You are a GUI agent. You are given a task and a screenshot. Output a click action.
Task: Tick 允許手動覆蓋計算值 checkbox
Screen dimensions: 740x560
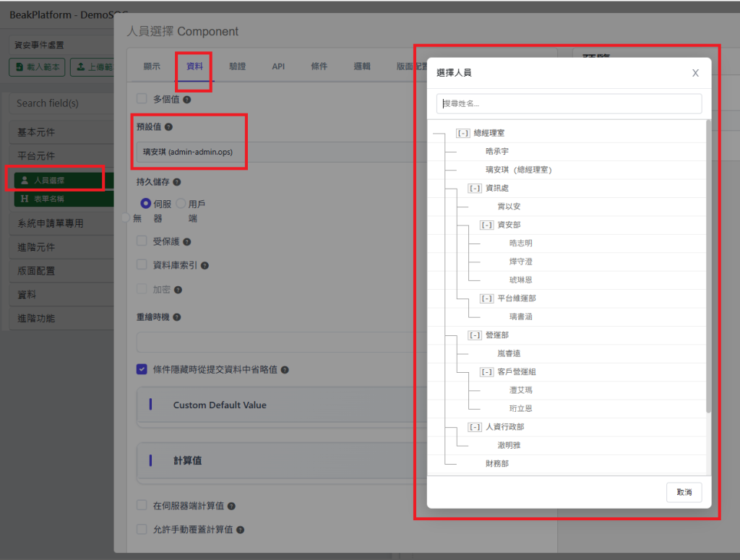click(142, 529)
